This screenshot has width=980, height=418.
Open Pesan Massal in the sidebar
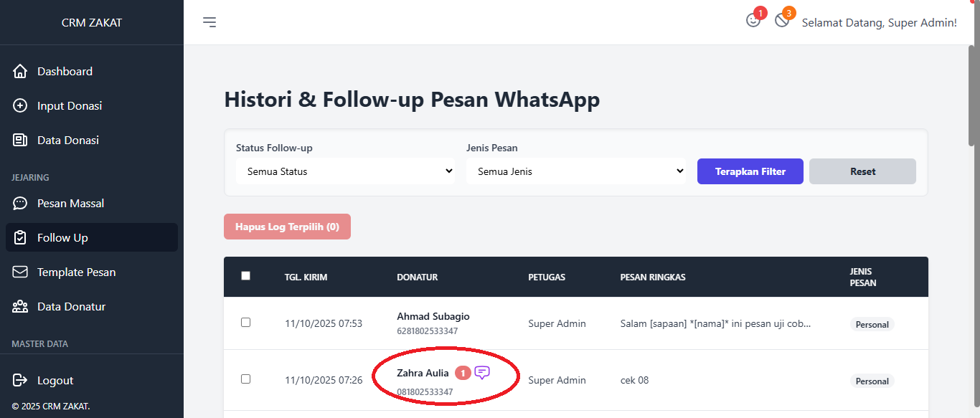(70, 204)
